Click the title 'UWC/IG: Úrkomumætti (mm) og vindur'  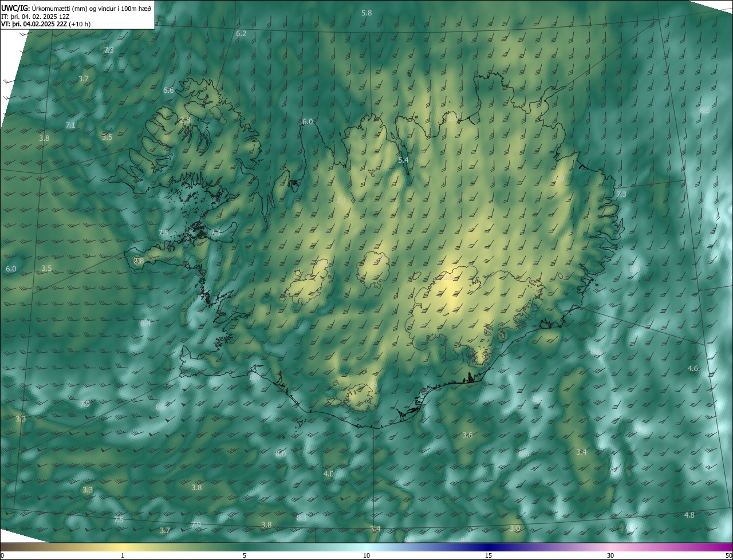point(76,8)
